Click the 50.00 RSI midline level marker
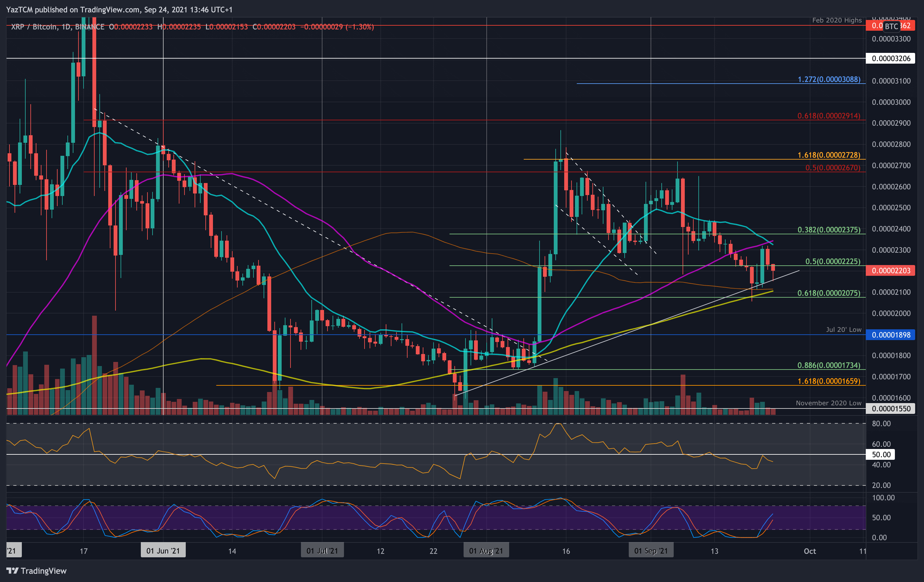 (881, 454)
